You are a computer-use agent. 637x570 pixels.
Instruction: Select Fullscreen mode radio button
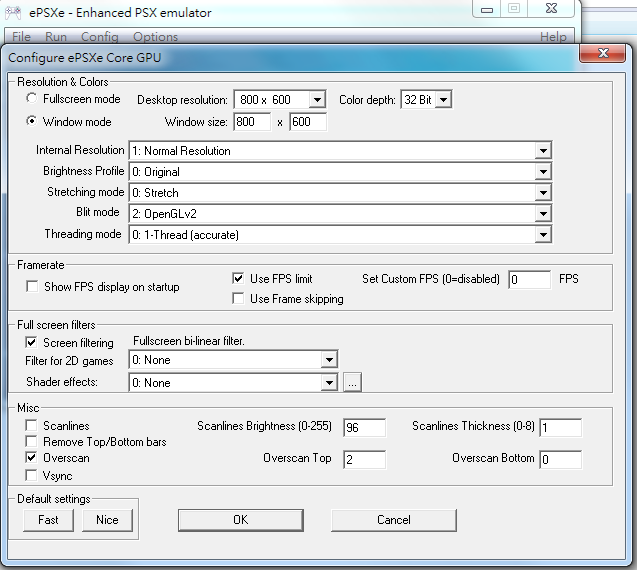coord(31,98)
